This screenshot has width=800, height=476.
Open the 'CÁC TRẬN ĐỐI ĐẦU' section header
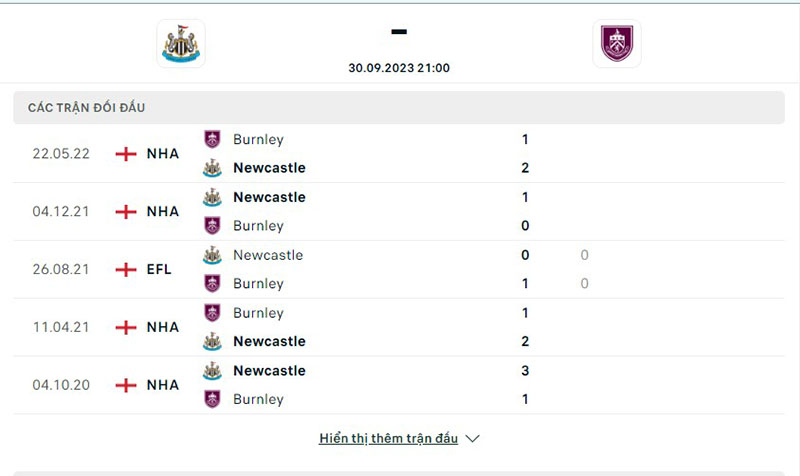[87, 108]
